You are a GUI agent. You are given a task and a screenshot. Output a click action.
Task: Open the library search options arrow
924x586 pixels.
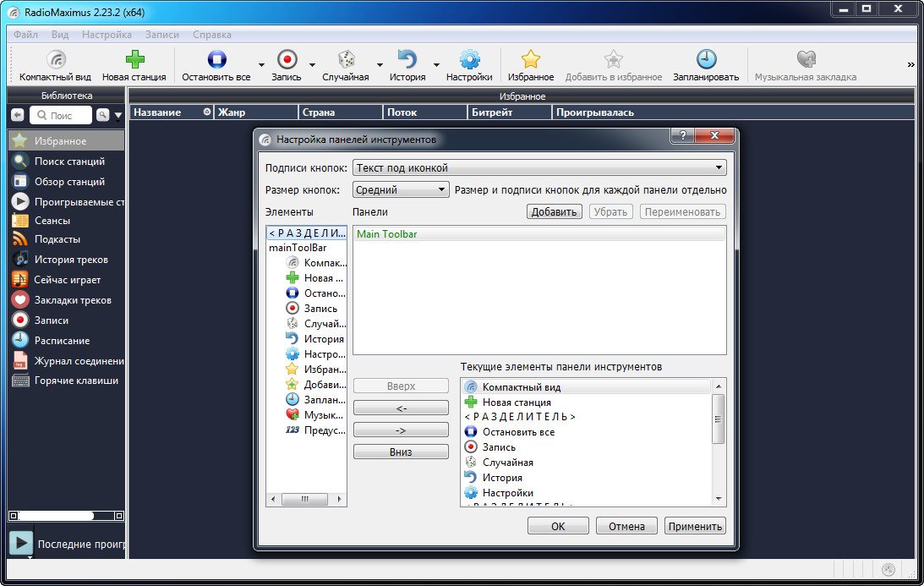118,116
